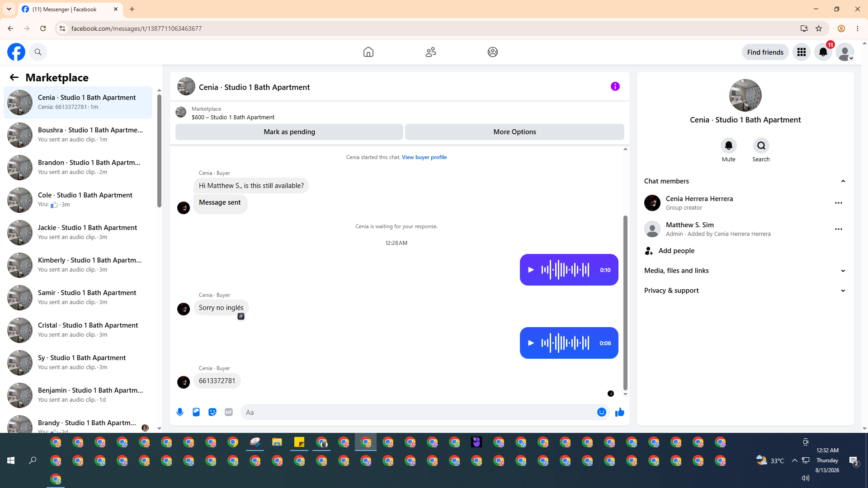Open conversation information purple icon

pyautogui.click(x=615, y=86)
